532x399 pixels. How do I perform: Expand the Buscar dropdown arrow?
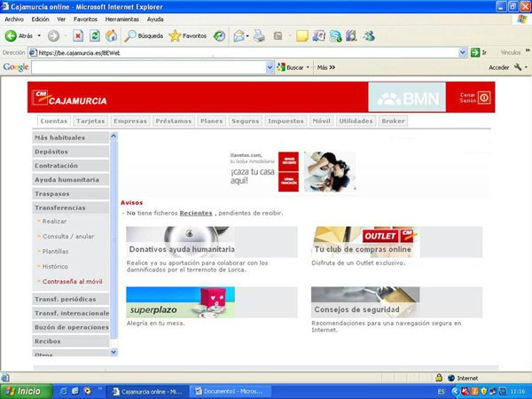tap(308, 67)
